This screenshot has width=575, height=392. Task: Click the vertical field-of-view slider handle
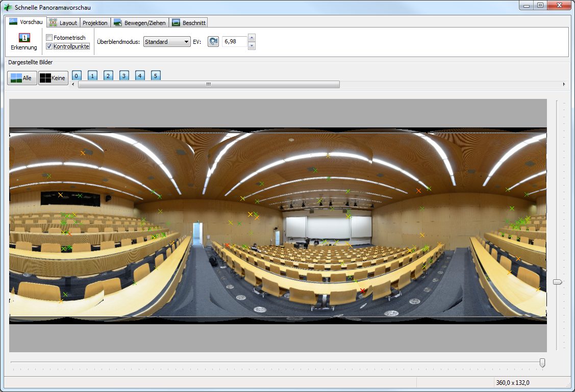(x=558, y=282)
